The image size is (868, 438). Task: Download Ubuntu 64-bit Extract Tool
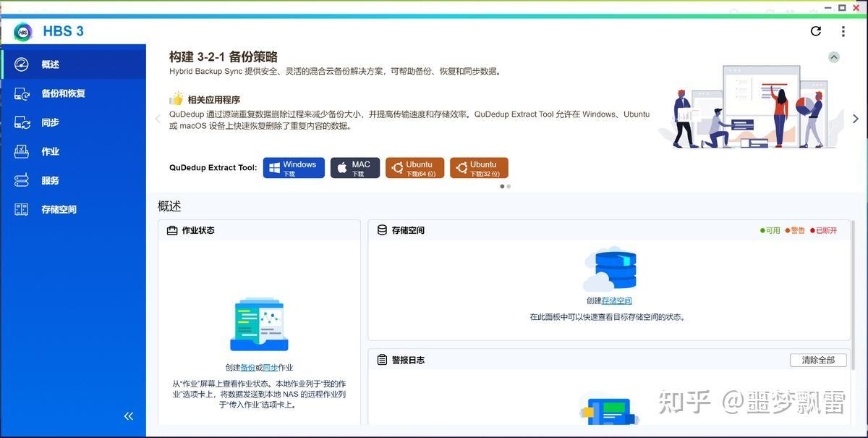click(414, 168)
